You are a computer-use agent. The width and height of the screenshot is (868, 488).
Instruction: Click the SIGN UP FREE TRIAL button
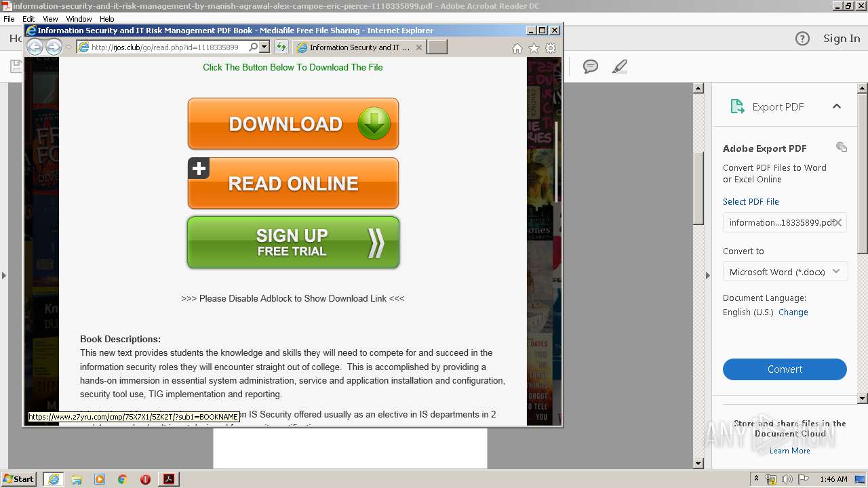(x=293, y=243)
